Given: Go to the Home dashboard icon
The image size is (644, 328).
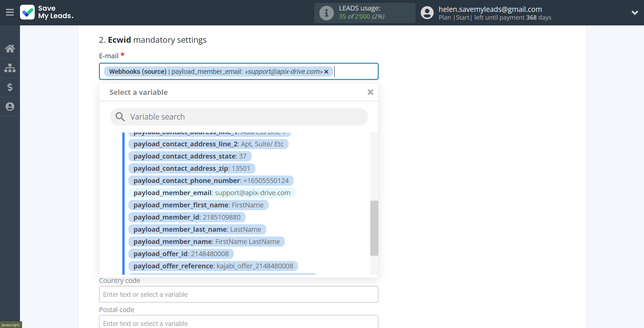Looking at the screenshot, I should click(10, 48).
